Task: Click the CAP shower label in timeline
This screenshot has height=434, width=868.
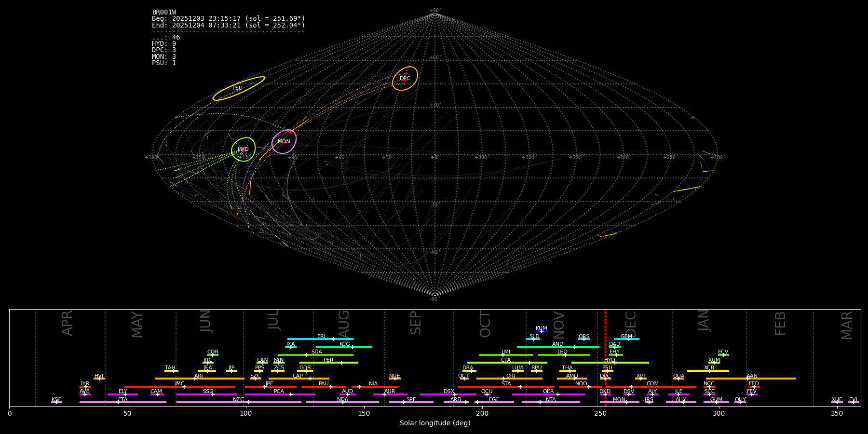Action: click(298, 376)
